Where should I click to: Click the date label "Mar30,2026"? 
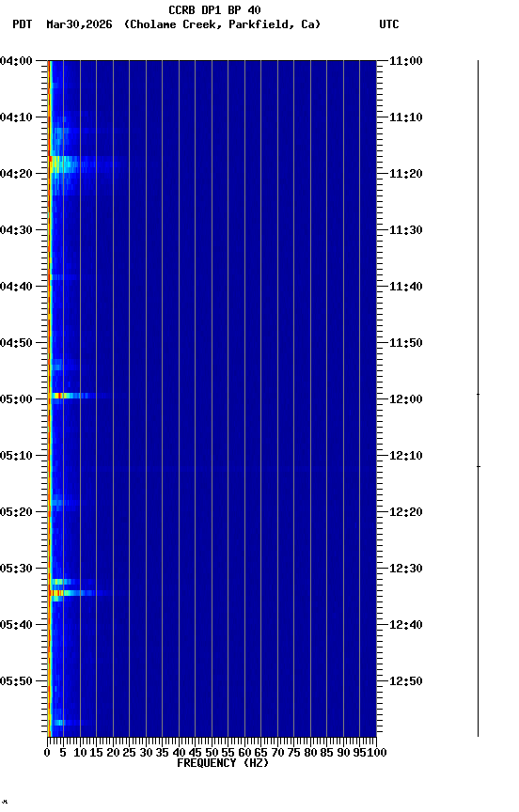(79, 24)
